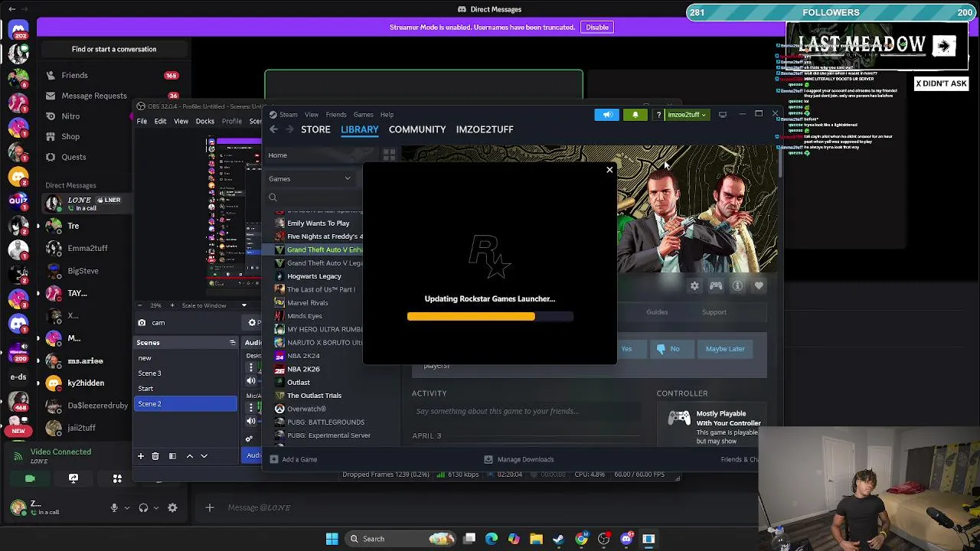Open game settings gear on GTA V page
Image resolution: width=980 pixels, height=551 pixels.
[694, 285]
